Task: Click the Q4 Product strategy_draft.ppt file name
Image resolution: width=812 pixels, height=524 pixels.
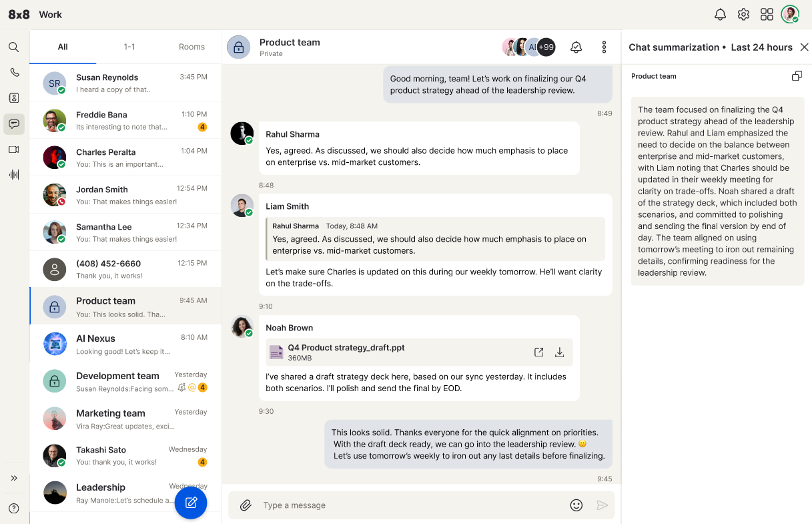Action: pos(346,348)
